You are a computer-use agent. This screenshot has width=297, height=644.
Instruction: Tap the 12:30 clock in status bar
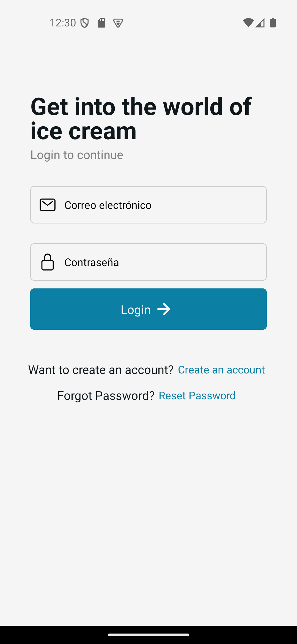pyautogui.click(x=63, y=23)
